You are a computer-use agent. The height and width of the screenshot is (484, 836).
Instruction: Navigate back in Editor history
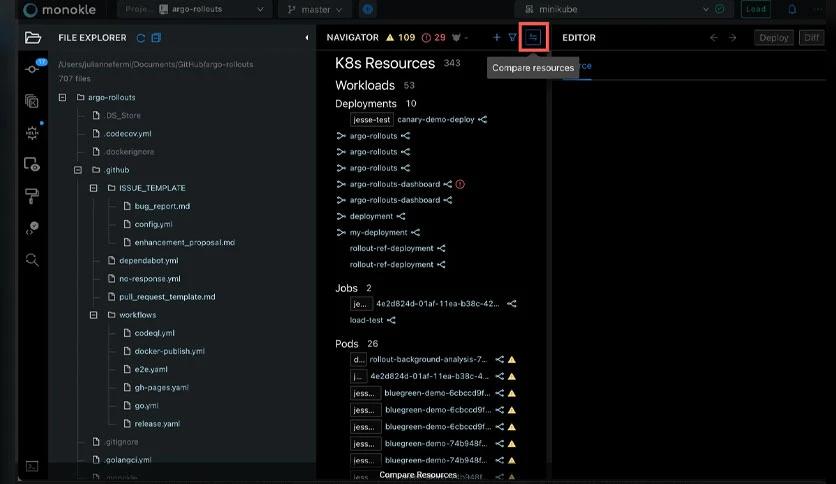(x=714, y=37)
